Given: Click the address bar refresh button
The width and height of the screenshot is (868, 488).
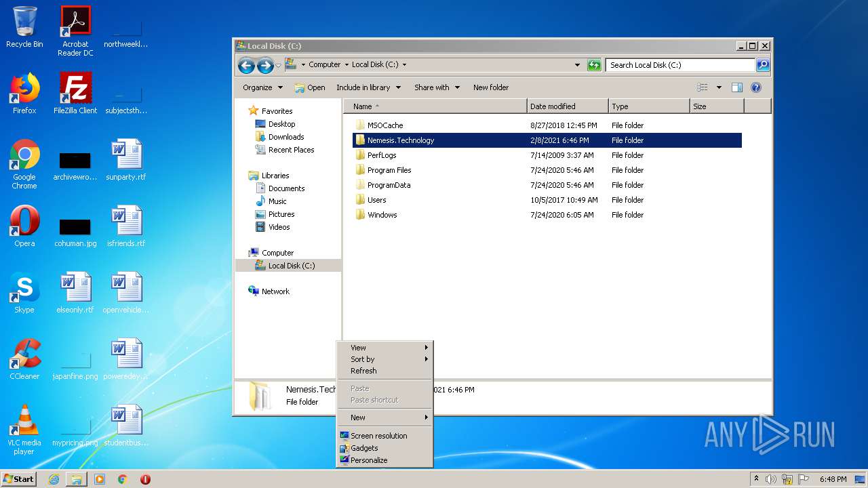Looking at the screenshot, I should point(594,65).
